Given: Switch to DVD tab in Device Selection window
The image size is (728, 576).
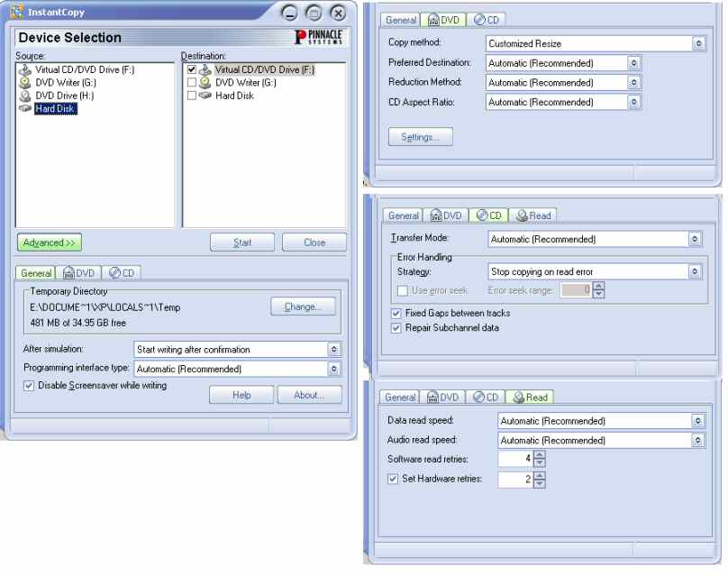Looking at the screenshot, I should click(79, 273).
